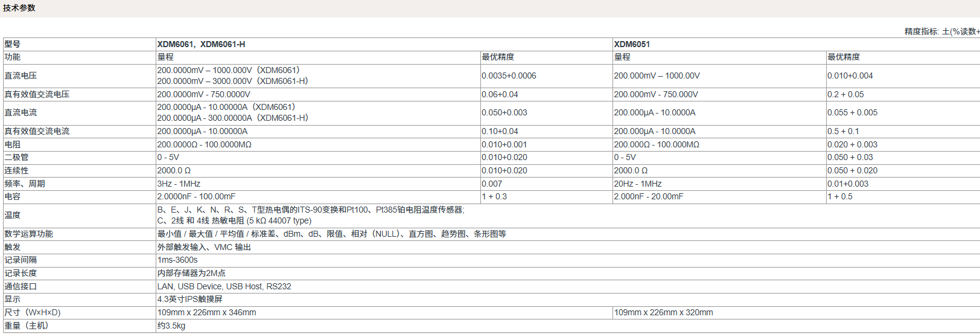Select the 直流电流 row label
The image size is (980, 334).
click(21, 112)
